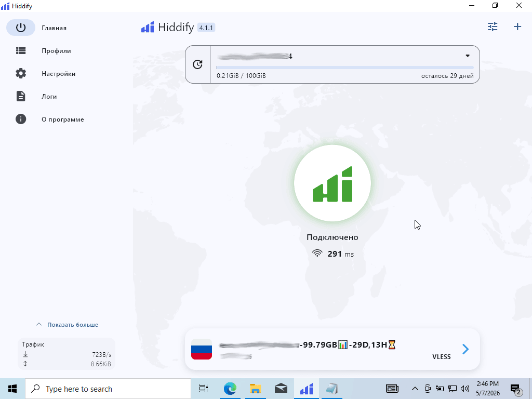Click the battery power tray icon
This screenshot has height=399, width=532.
pos(440,389)
